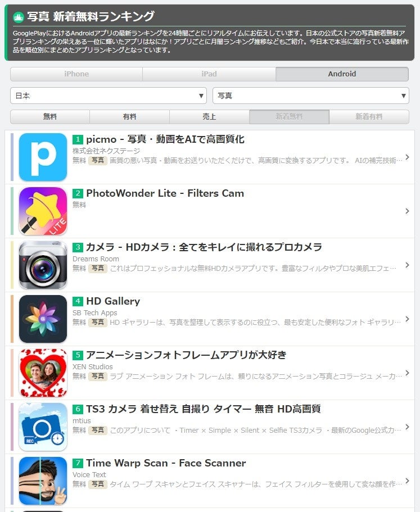The image size is (420, 512).
Task: Open the Time Warp Scan face icon
Action: 43,481
